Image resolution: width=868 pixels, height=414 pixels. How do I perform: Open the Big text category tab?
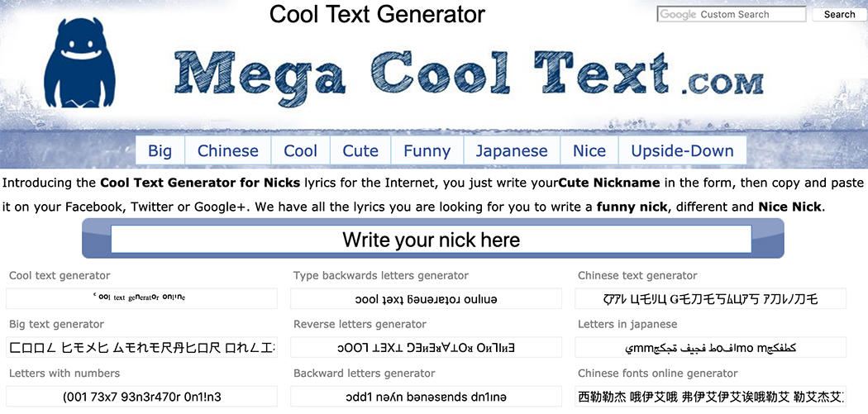[160, 151]
